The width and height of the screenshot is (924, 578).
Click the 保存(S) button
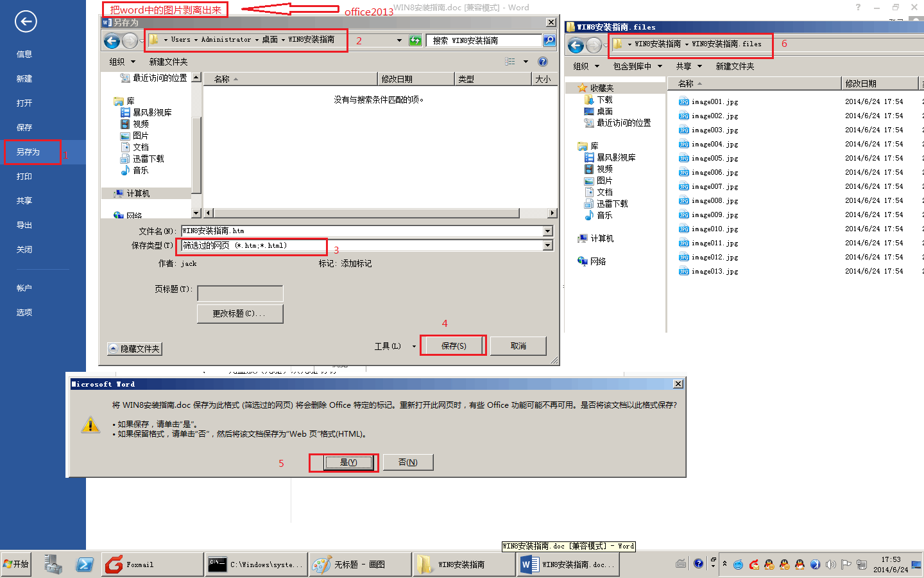pyautogui.click(x=454, y=346)
